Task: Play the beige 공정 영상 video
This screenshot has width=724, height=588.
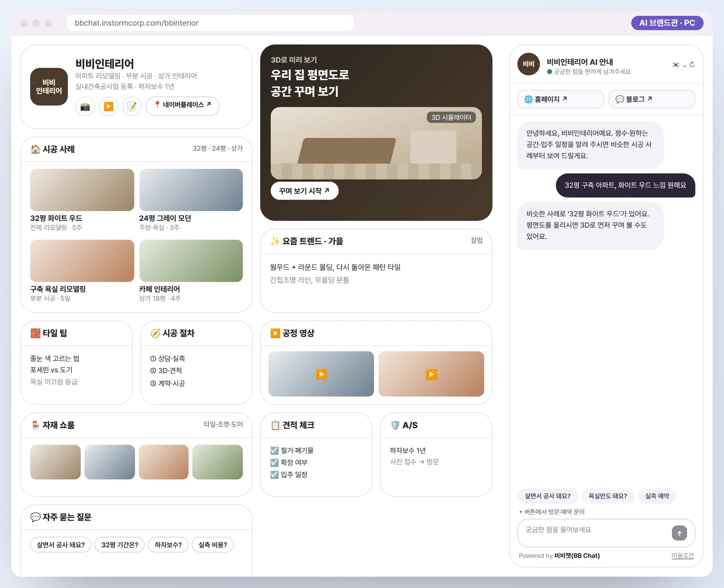Action: click(431, 374)
